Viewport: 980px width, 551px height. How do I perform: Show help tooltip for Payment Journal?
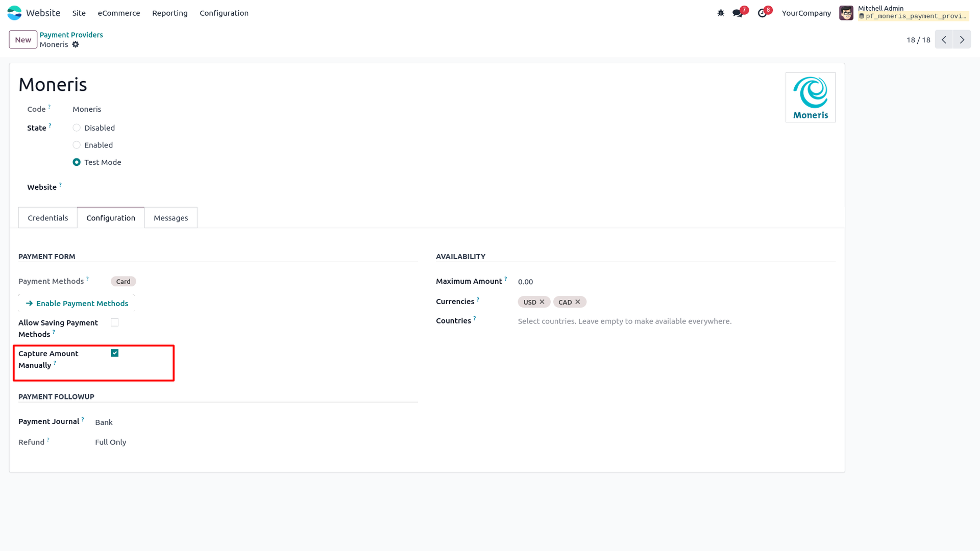83,419
